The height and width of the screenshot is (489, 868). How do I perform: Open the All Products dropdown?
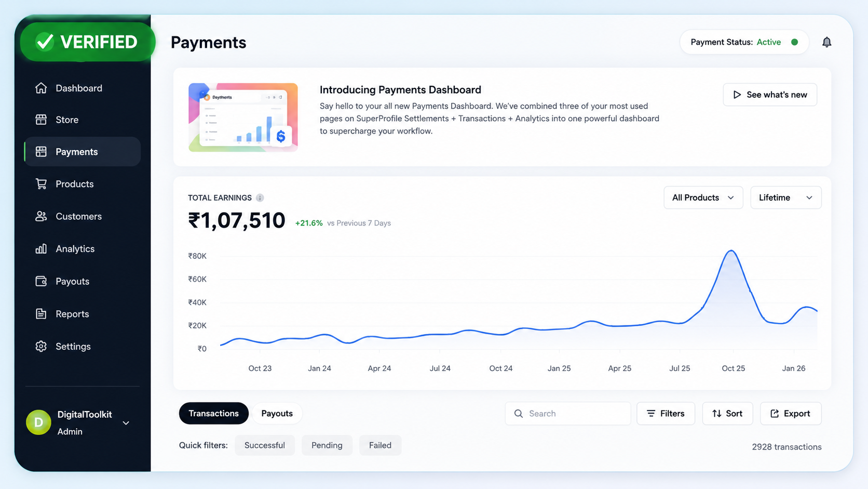point(703,197)
